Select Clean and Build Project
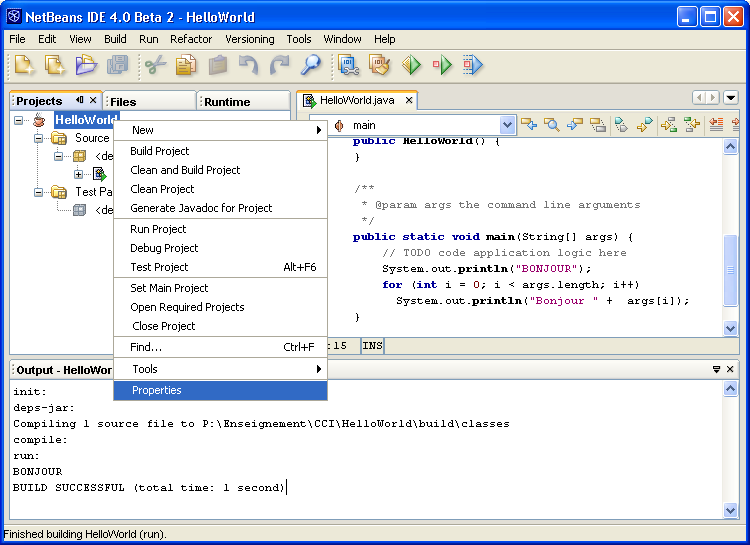Viewport: 750px width, 545px height. pos(221,170)
